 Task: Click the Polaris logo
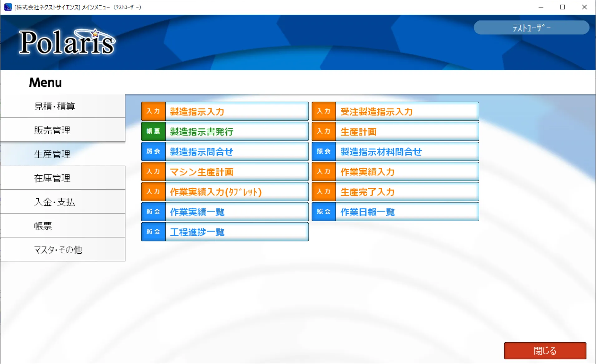click(67, 42)
